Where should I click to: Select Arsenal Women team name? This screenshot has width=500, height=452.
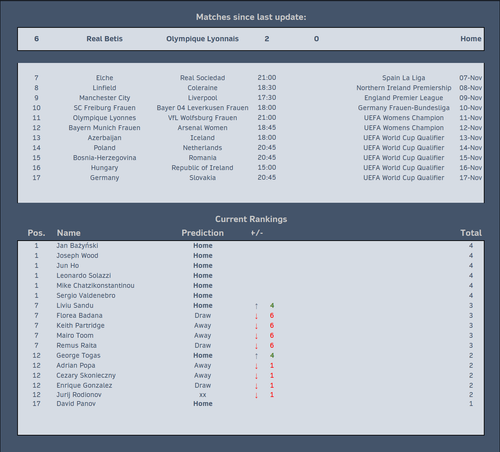[202, 128]
